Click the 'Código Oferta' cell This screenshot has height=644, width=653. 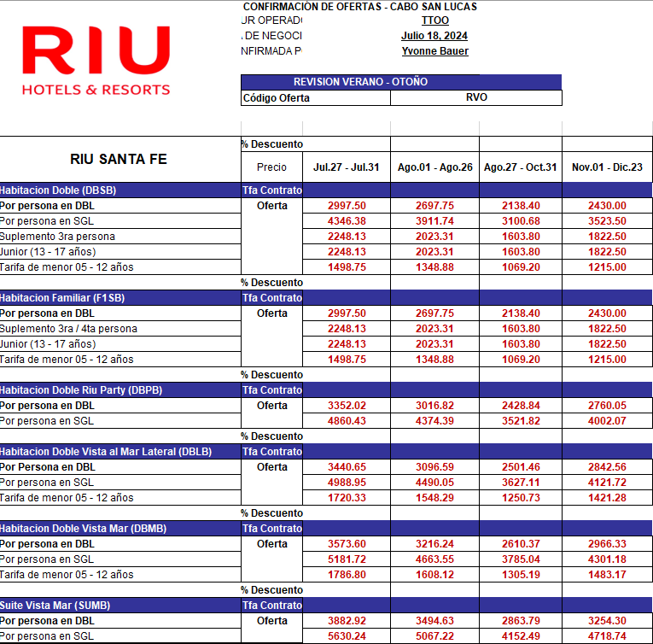pyautogui.click(x=316, y=98)
